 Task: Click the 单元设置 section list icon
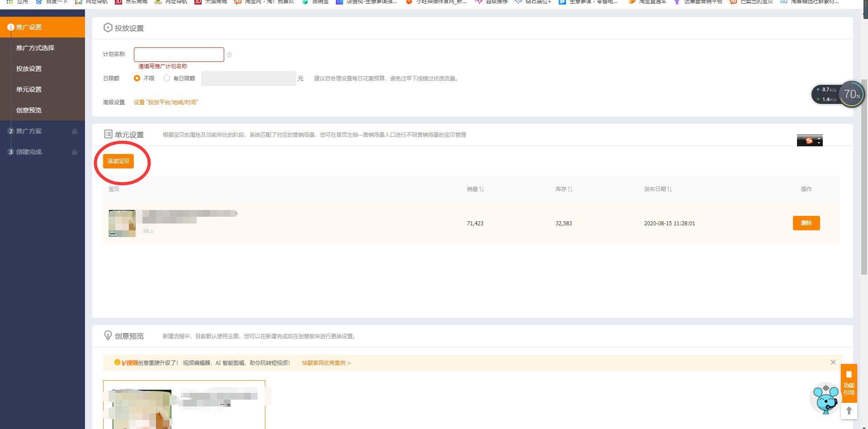tap(108, 134)
